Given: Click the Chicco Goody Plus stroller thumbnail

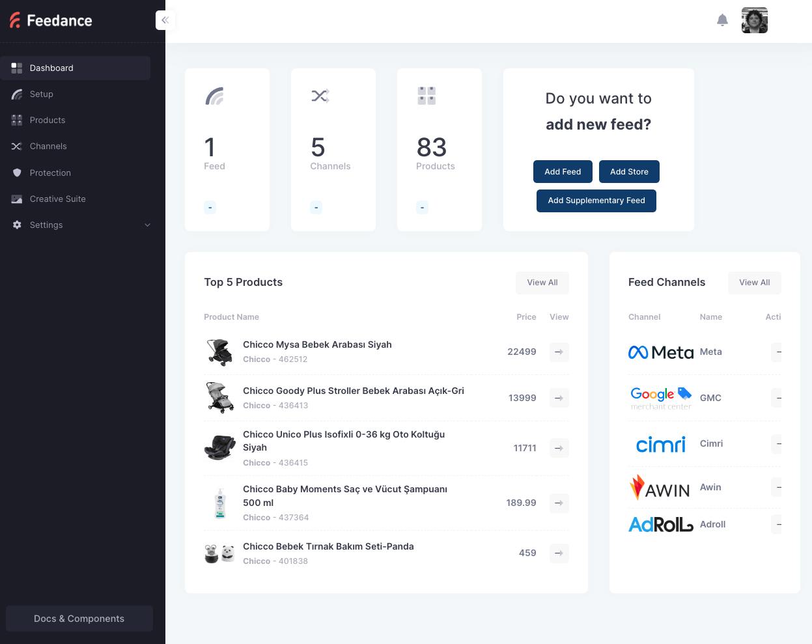Looking at the screenshot, I should [219, 397].
